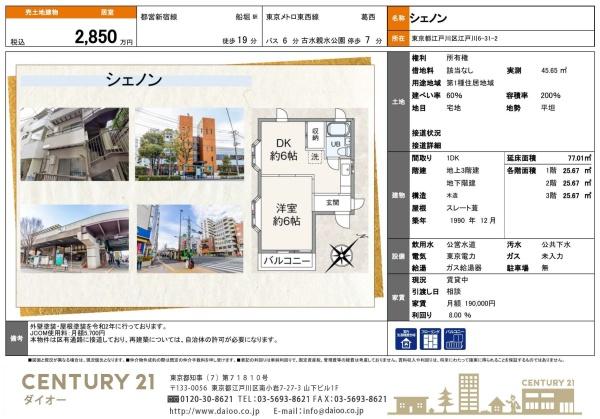This screenshot has width=600, height=419.
Task: Open the street intersection photo
Action: click(188, 239)
